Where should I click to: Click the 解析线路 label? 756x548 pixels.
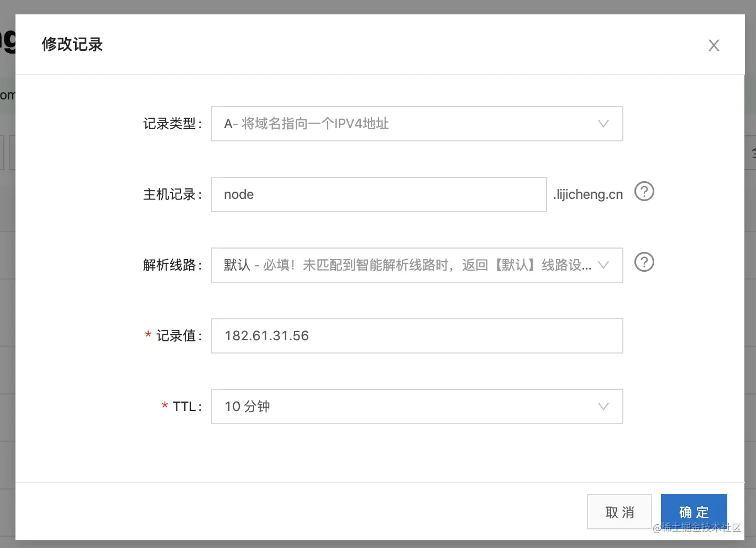[172, 265]
